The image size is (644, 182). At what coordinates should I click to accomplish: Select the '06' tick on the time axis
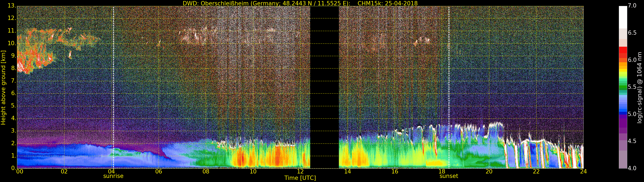[x=159, y=171]
